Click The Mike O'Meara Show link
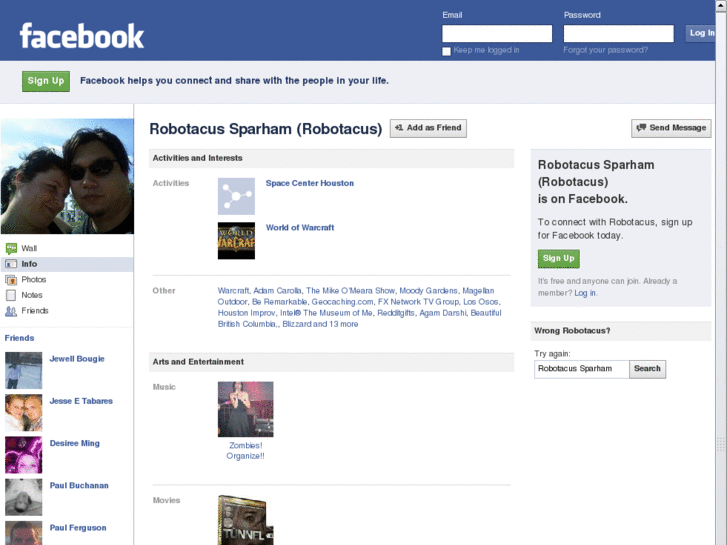This screenshot has height=545, width=727. click(x=351, y=291)
